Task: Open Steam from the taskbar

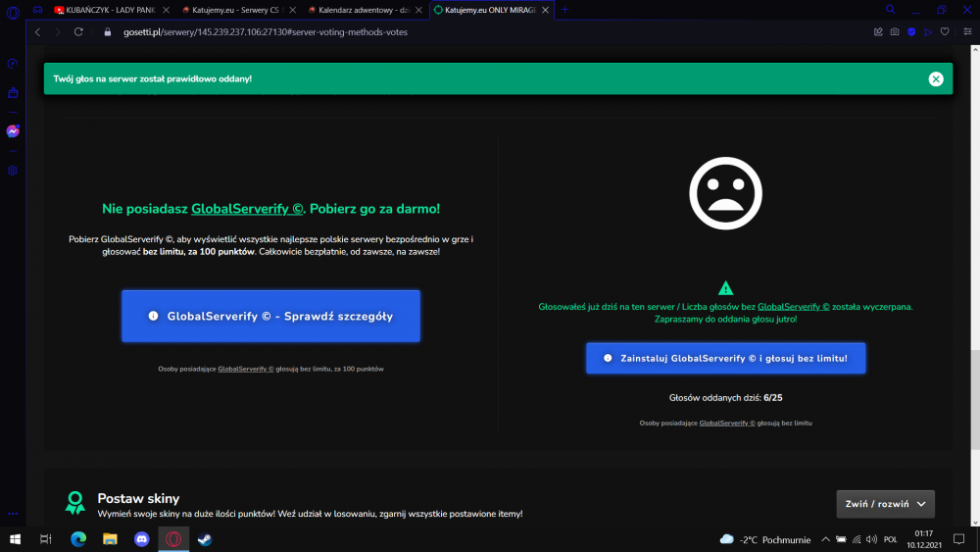Action: tap(205, 539)
